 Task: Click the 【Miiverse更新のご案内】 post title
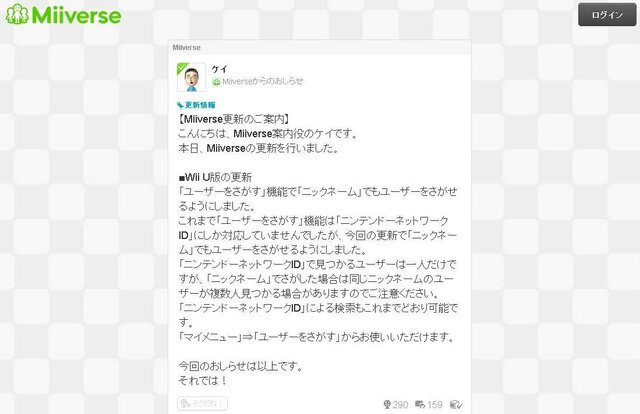pos(234,119)
